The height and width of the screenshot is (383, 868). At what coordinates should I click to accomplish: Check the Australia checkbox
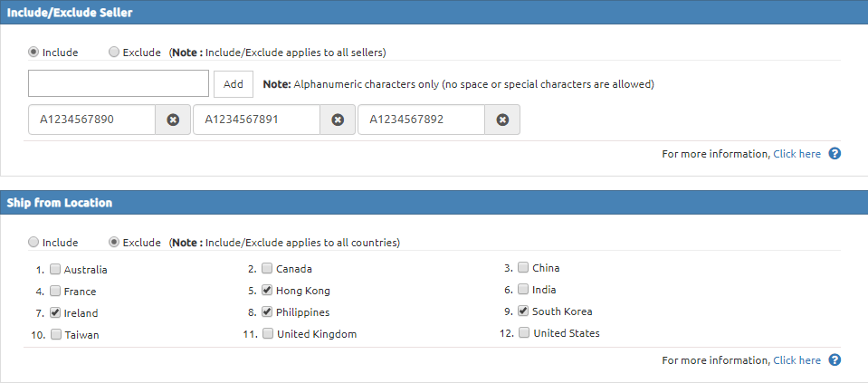55,269
